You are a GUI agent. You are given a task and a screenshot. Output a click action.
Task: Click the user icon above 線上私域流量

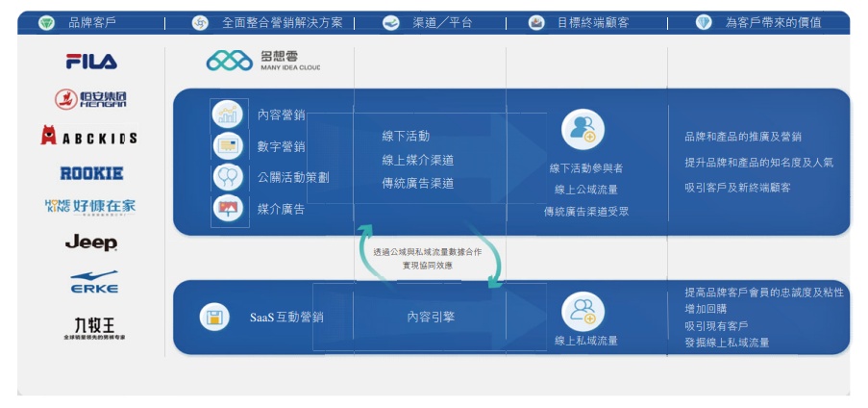pos(583,312)
